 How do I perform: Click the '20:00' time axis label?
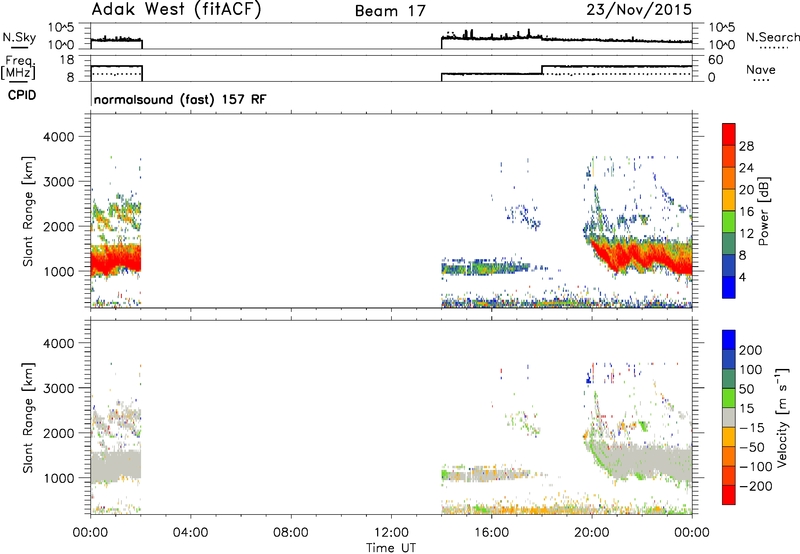pyautogui.click(x=592, y=532)
